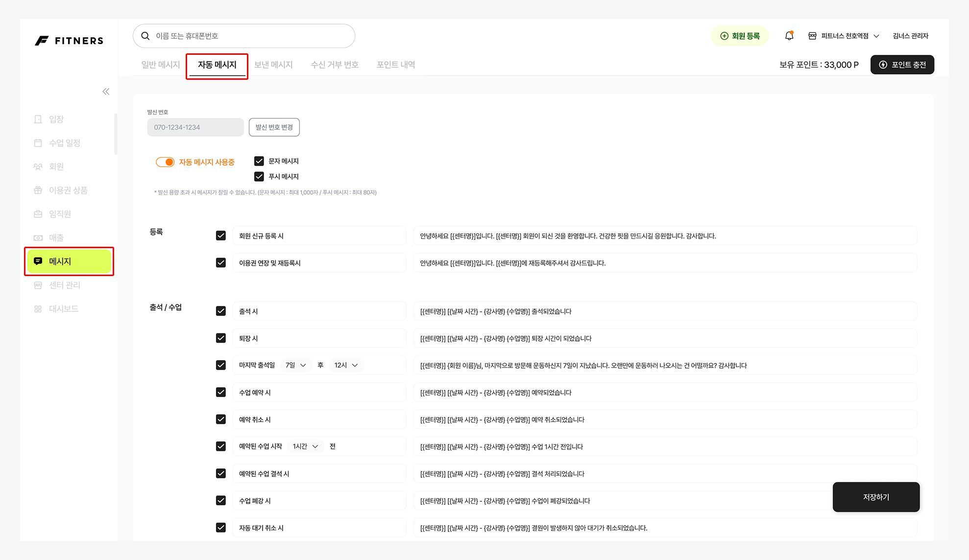Click the 회원 등록 button
This screenshot has width=969, height=560.
pyautogui.click(x=740, y=36)
